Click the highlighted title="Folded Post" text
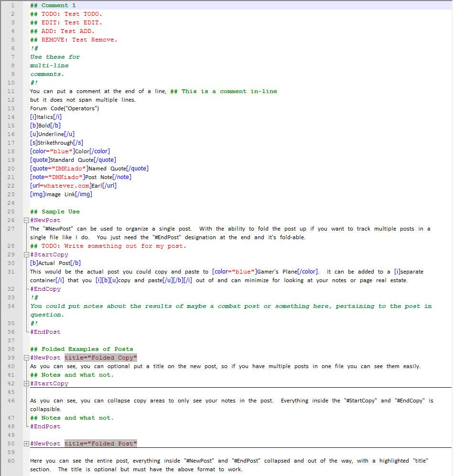The height and width of the screenshot is (476, 453). [x=101, y=444]
